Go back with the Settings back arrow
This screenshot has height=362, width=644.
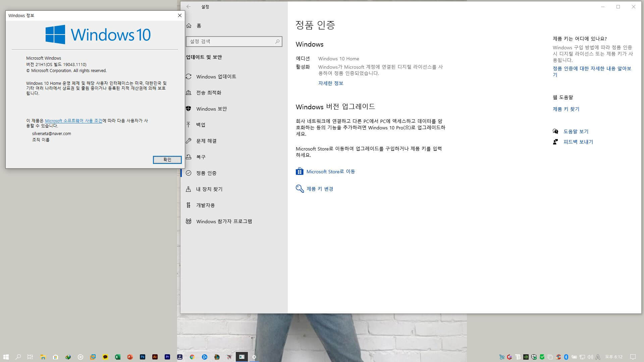click(189, 7)
